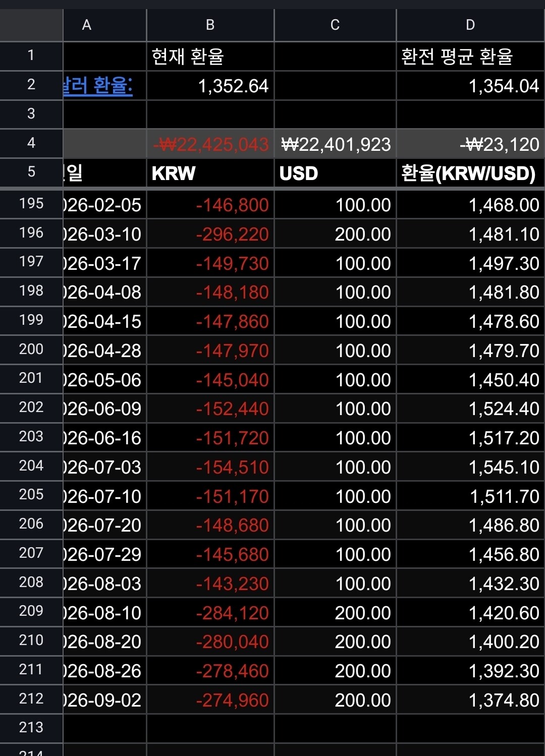Select the column D header

470,25
